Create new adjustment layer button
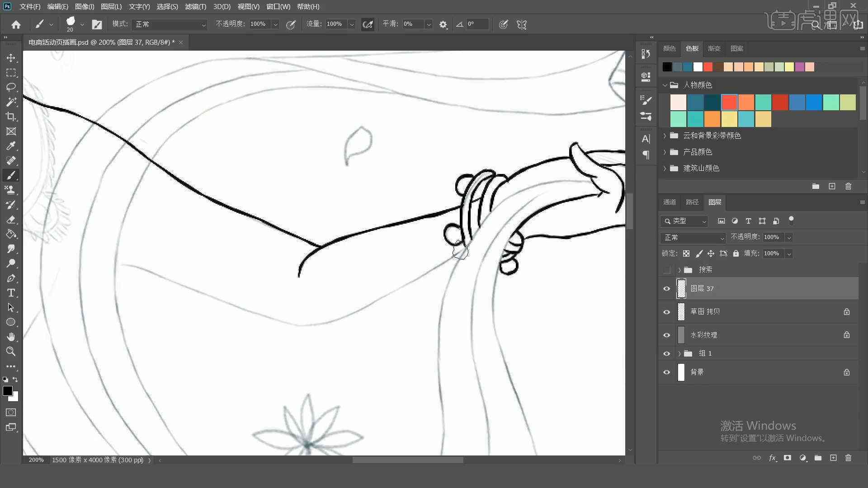 (x=803, y=458)
